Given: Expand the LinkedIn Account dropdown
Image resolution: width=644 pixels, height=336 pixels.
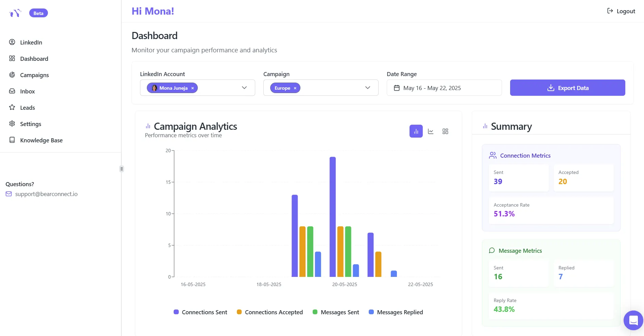Looking at the screenshot, I should point(244,88).
